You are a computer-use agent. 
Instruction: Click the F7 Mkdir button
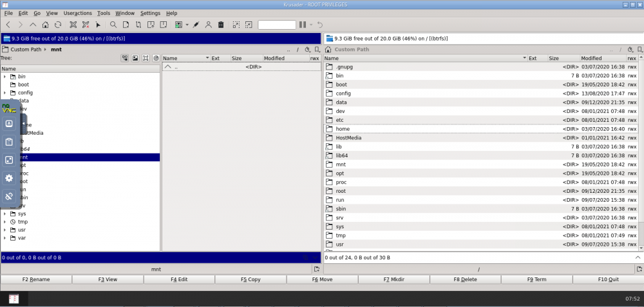(x=393, y=279)
